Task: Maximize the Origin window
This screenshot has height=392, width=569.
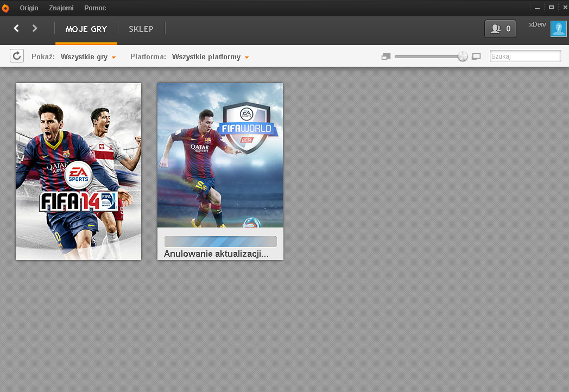Action: tap(551, 7)
